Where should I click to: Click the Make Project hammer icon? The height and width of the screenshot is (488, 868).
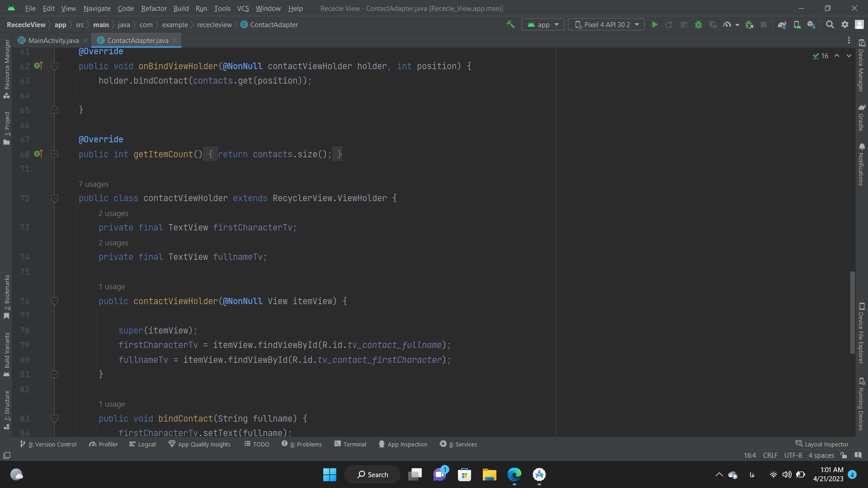point(510,24)
